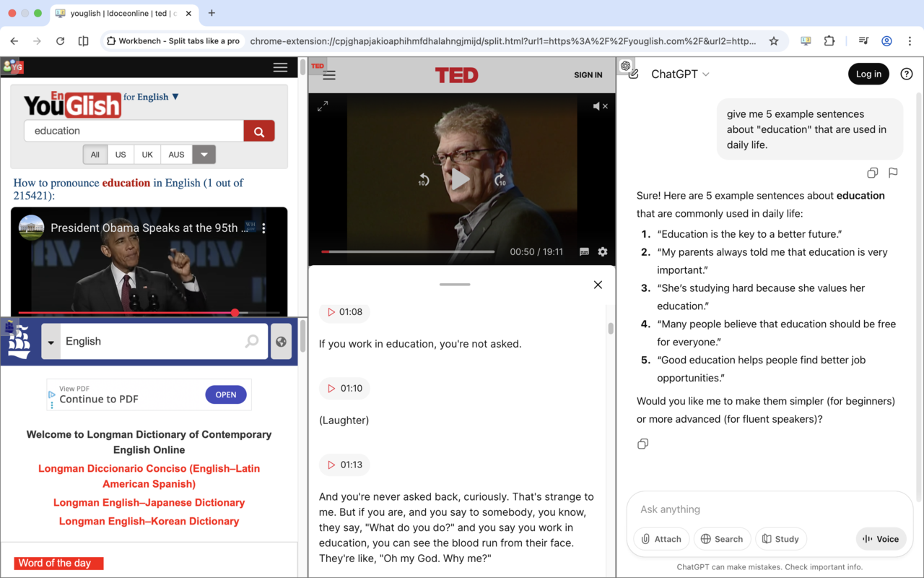Select the US accent filter
Viewport: 924px width, 578px height.
tap(121, 155)
